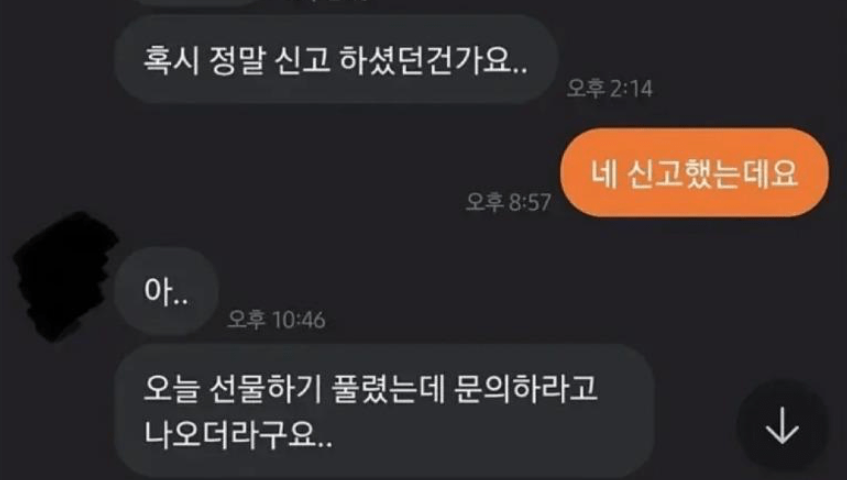The width and height of the screenshot is (847, 480).
Task: Click the word "정말" in the gray message
Action: (x=236, y=60)
